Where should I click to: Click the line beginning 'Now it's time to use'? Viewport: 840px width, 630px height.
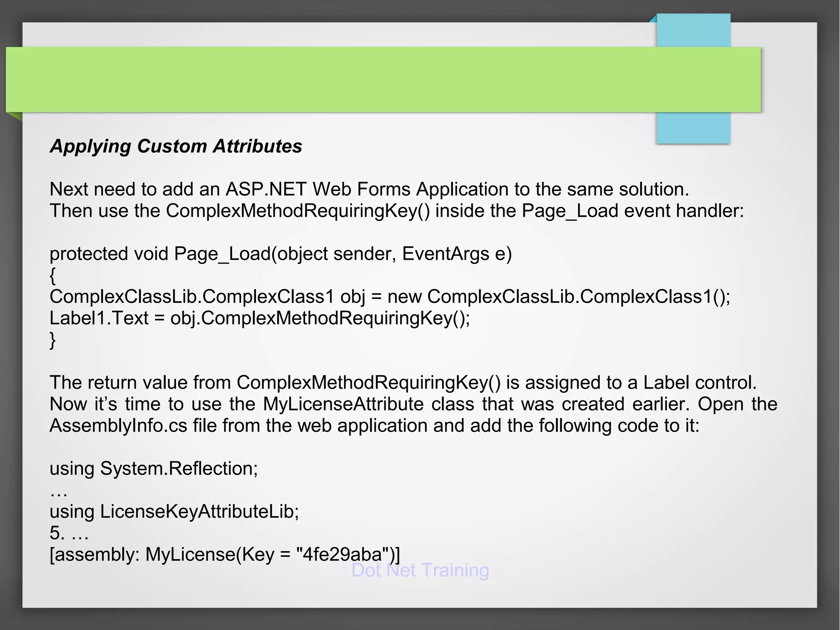(x=413, y=404)
